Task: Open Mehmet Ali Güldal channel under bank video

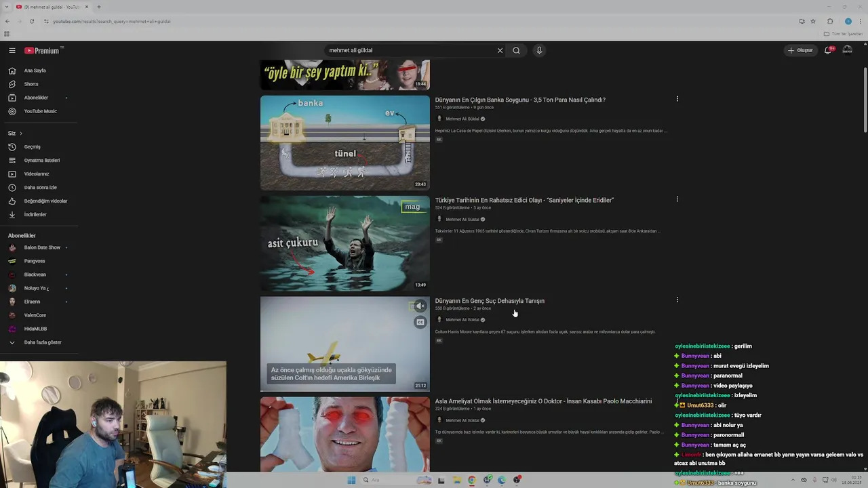Action: (462, 119)
